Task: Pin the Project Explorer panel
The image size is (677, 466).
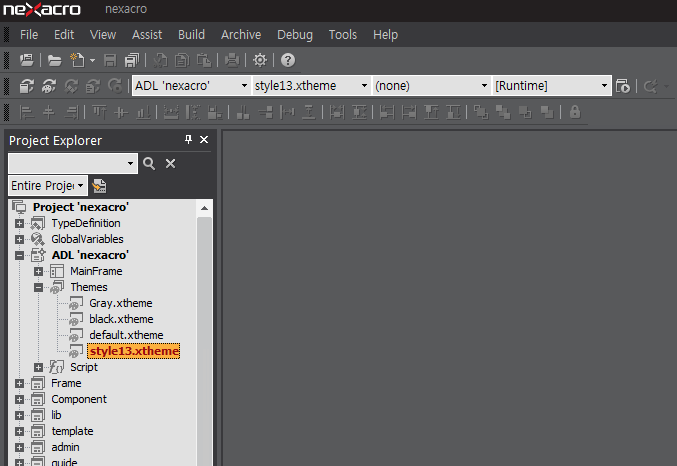Action: (x=188, y=139)
